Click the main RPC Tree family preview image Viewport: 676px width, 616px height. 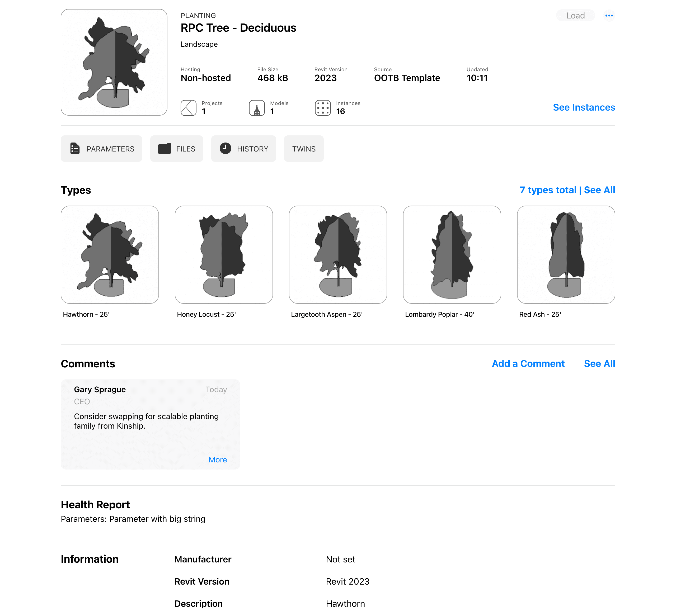(x=114, y=62)
